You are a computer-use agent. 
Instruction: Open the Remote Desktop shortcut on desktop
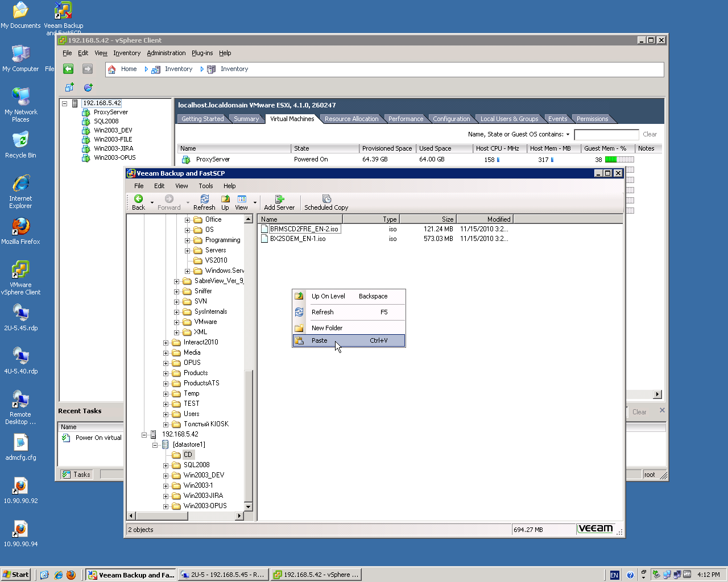(20, 399)
